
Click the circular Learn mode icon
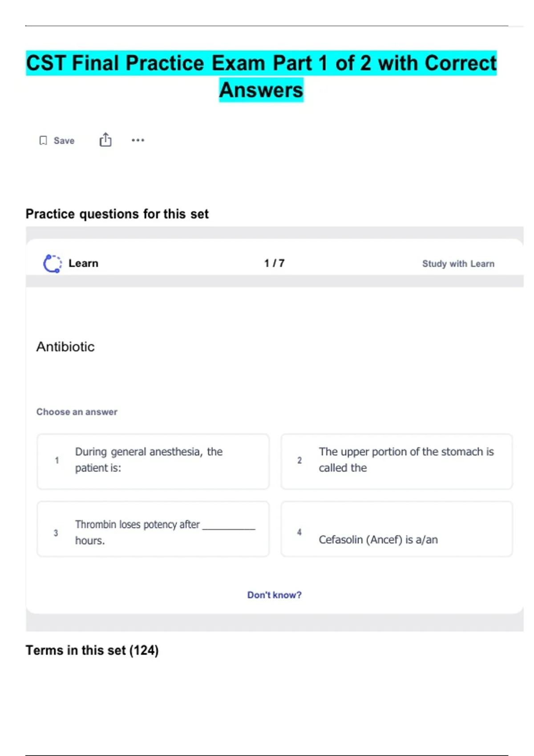52,263
